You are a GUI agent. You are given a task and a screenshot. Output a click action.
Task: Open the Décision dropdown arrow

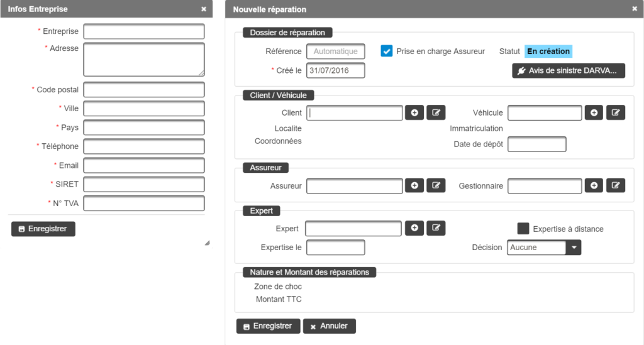tap(574, 248)
